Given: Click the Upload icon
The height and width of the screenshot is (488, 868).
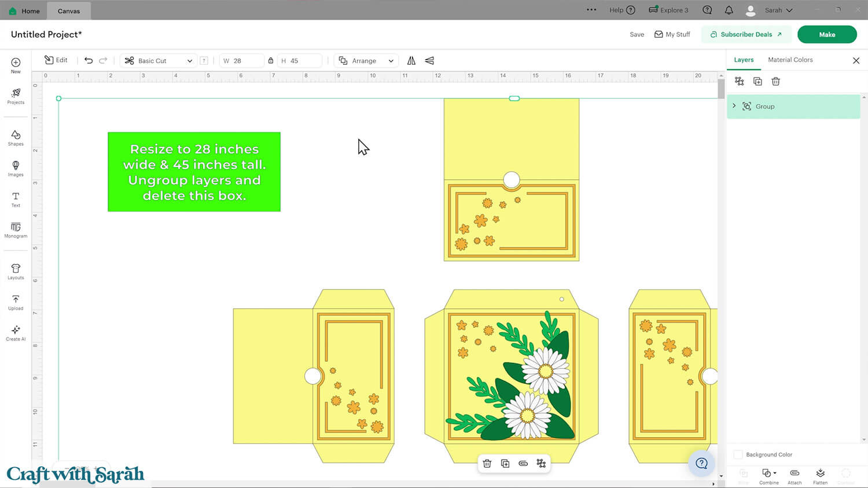Looking at the screenshot, I should (16, 302).
